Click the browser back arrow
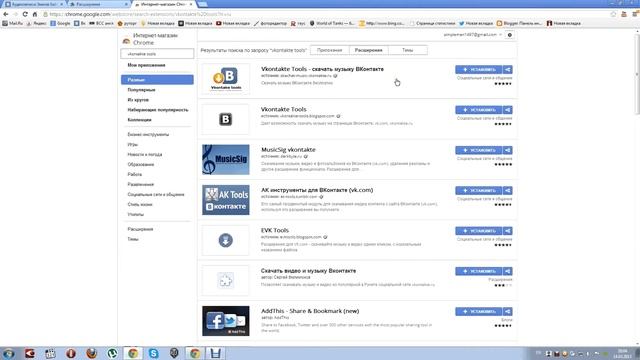Screen dimensions: 640x360 pyautogui.click(x=6, y=14)
